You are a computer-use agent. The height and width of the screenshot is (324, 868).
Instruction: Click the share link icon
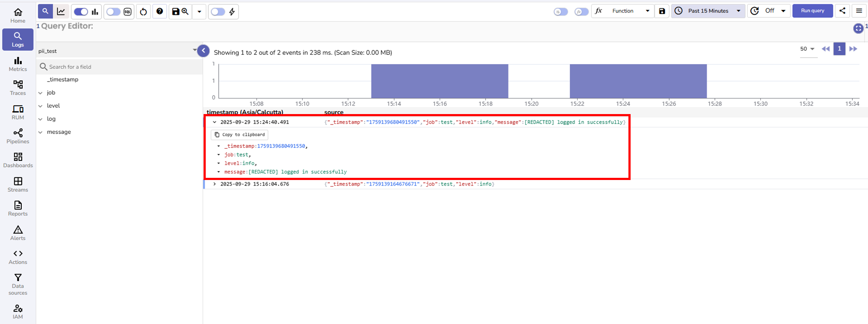click(x=842, y=11)
